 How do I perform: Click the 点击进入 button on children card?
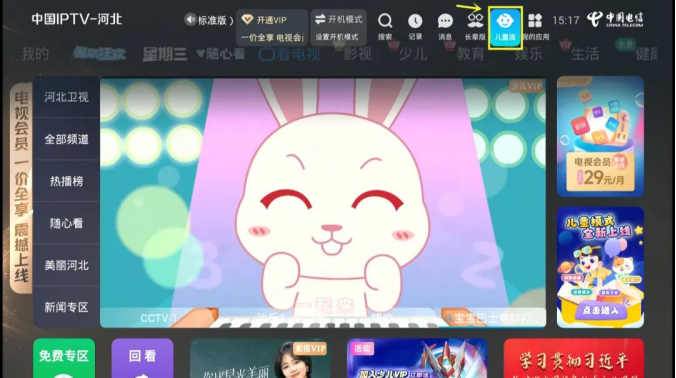pos(600,310)
